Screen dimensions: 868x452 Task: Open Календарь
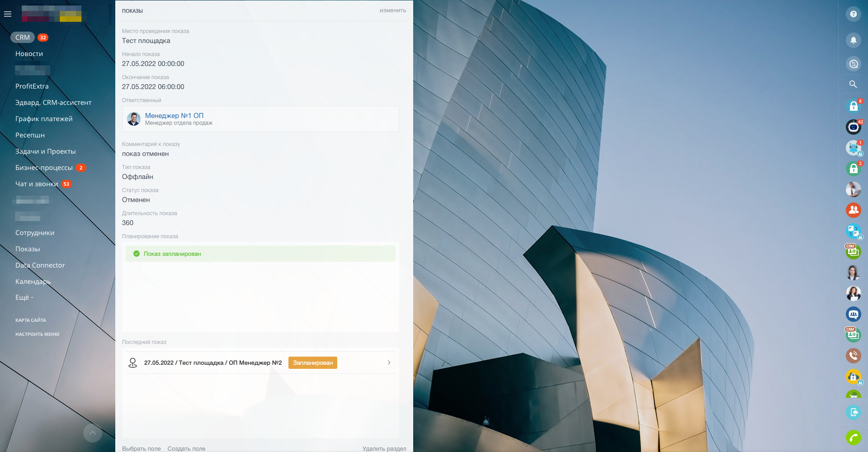coord(33,282)
